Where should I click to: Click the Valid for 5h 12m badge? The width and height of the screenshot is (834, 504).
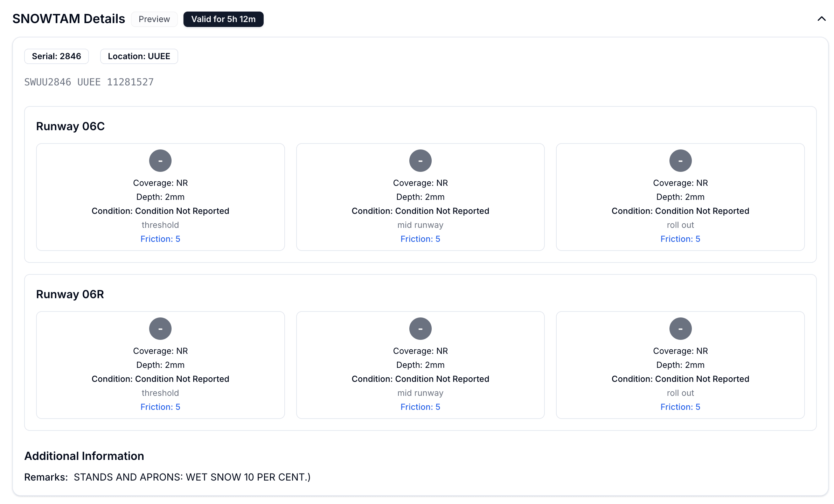[223, 19]
